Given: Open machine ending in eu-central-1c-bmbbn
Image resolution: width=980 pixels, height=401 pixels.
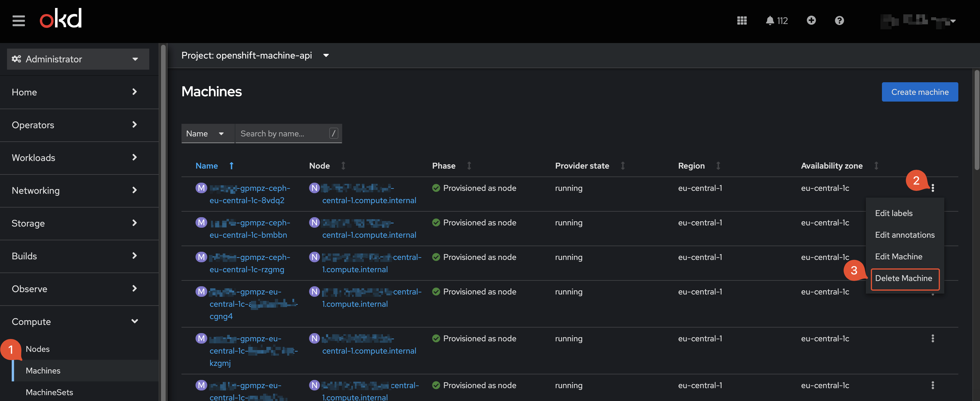Looking at the screenshot, I should click(250, 229).
